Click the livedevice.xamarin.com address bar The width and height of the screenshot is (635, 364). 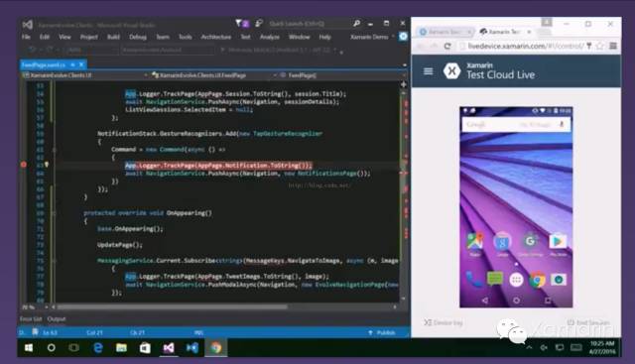click(525, 47)
